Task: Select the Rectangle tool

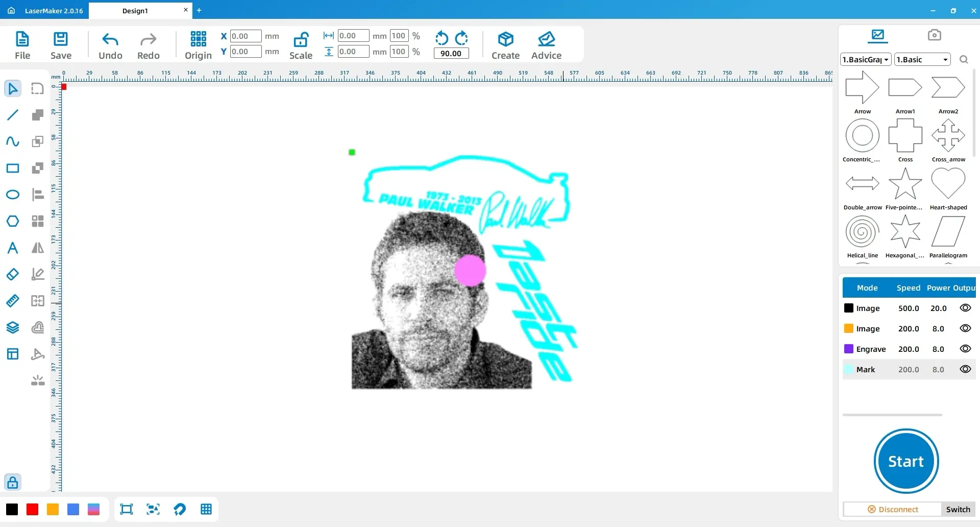Action: click(x=13, y=168)
